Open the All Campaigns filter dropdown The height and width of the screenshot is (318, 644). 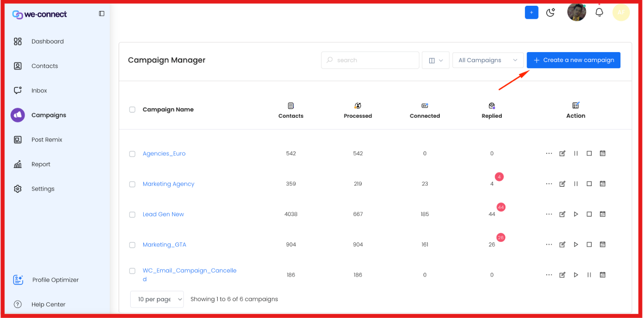pyautogui.click(x=487, y=60)
